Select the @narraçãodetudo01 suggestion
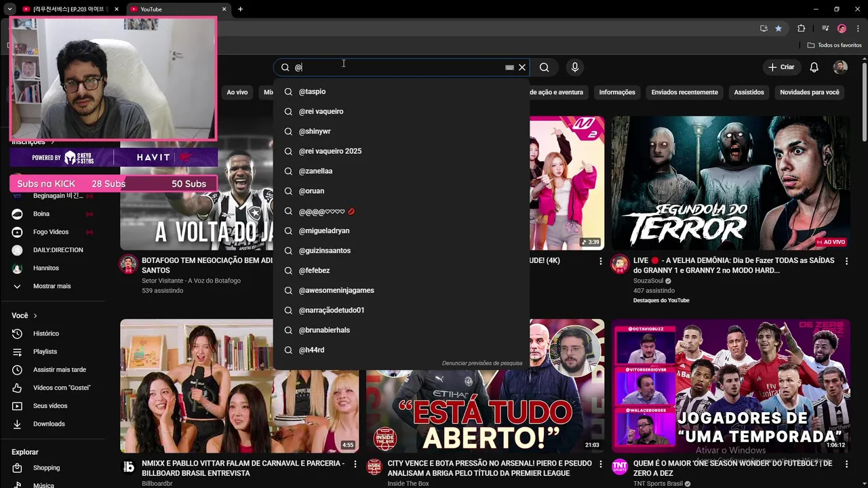 coord(401,310)
